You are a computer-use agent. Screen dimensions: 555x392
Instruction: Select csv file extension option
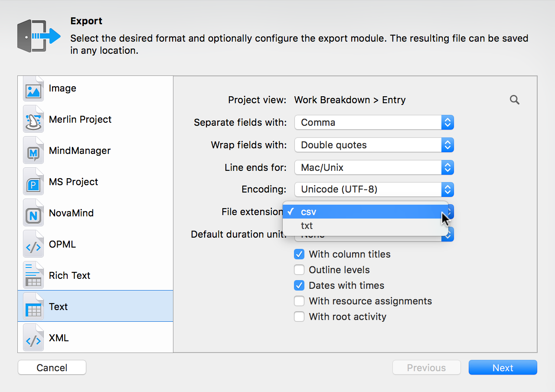[366, 212]
